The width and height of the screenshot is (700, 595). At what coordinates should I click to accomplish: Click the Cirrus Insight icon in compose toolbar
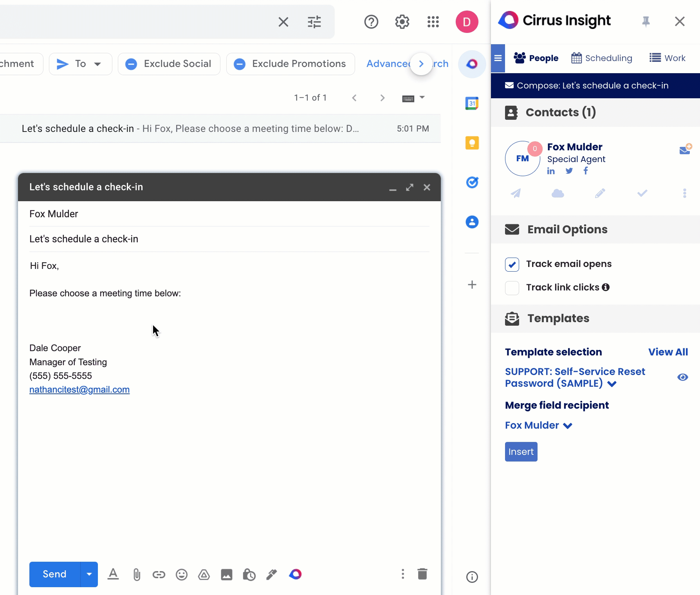click(x=295, y=574)
